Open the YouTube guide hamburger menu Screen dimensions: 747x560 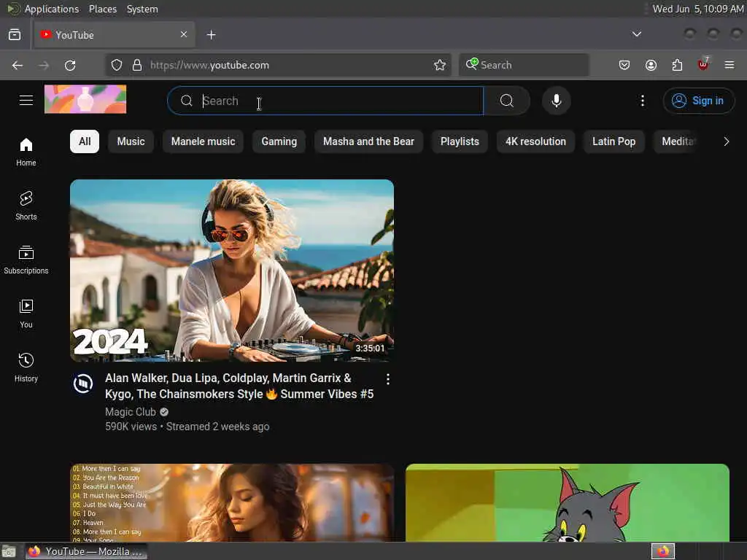pos(26,101)
